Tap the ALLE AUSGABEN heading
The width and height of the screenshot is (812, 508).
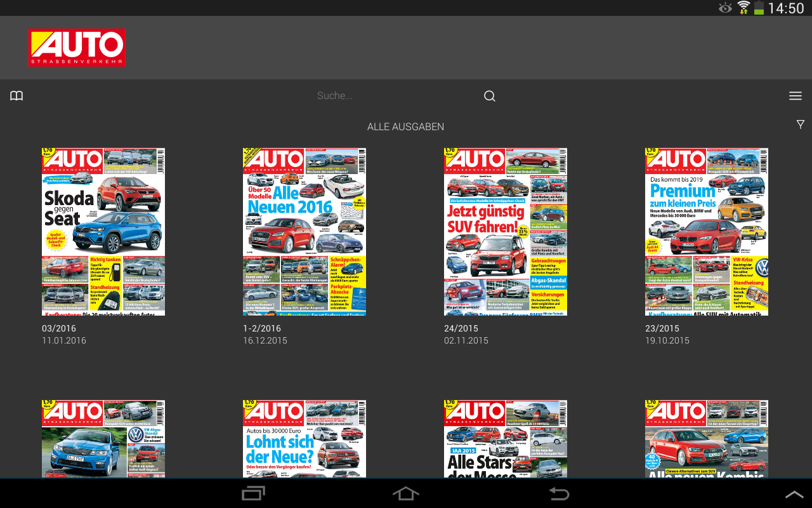[406, 127]
